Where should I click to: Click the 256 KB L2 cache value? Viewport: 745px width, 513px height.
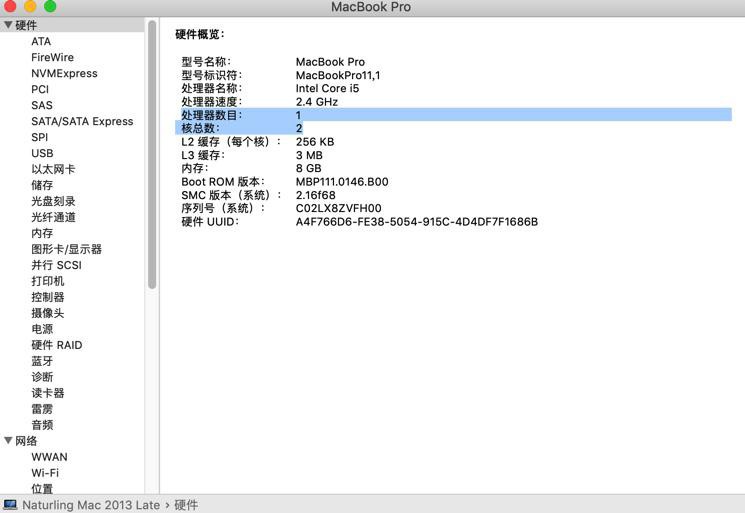tap(315, 142)
